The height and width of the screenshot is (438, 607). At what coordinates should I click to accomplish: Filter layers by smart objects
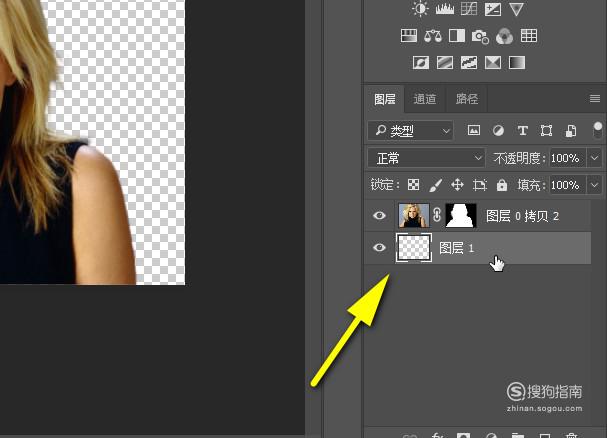coord(571,131)
